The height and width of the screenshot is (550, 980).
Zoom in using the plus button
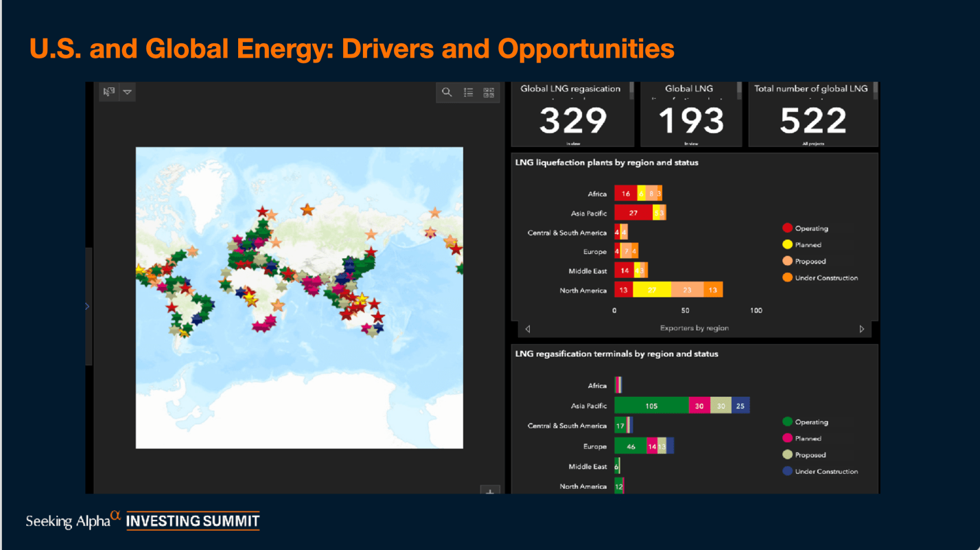(489, 492)
